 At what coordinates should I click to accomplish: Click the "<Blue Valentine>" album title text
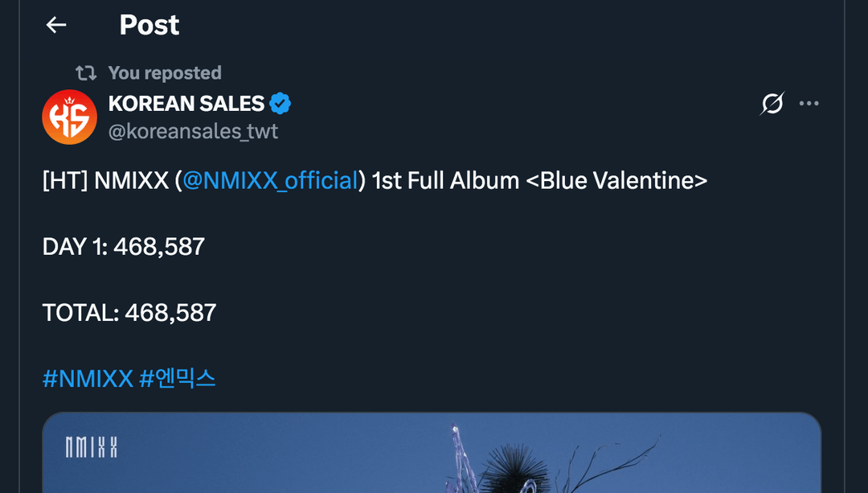[616, 180]
